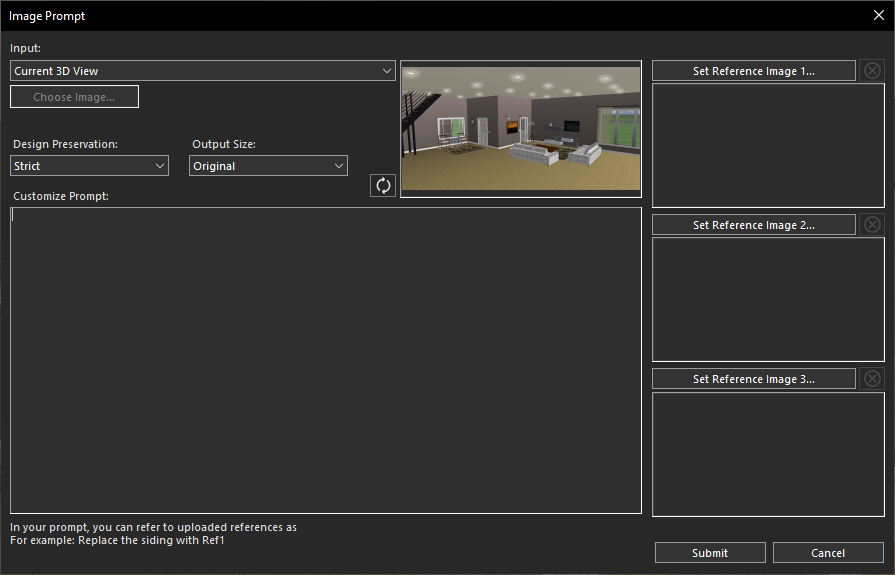Submit the image prompt

(710, 553)
